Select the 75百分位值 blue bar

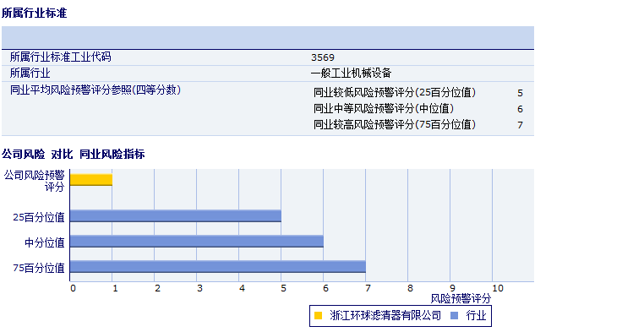coord(218,267)
